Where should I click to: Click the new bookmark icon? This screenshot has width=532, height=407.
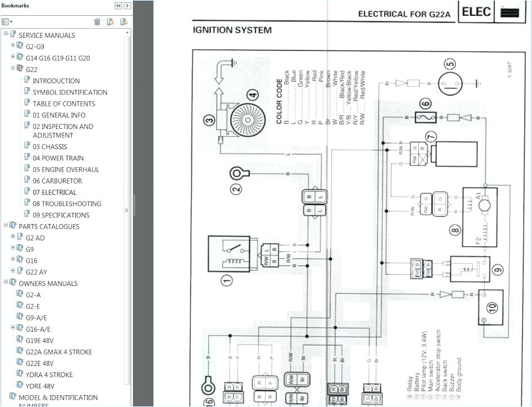click(x=110, y=22)
